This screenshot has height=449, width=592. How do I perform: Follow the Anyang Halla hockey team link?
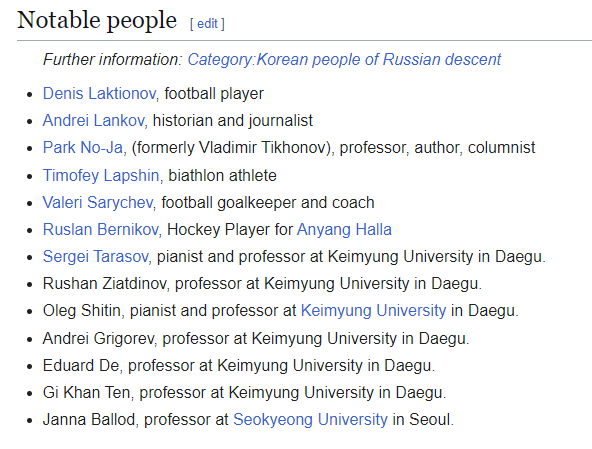pyautogui.click(x=344, y=229)
